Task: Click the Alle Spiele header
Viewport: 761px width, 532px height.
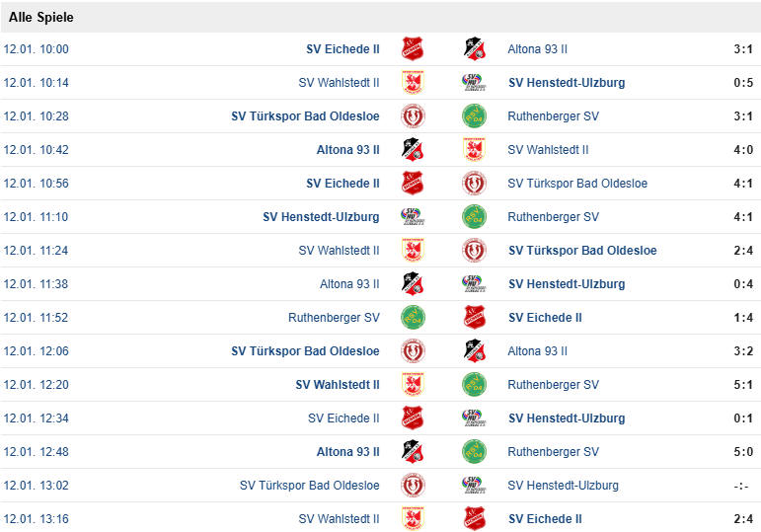Action: 41,18
